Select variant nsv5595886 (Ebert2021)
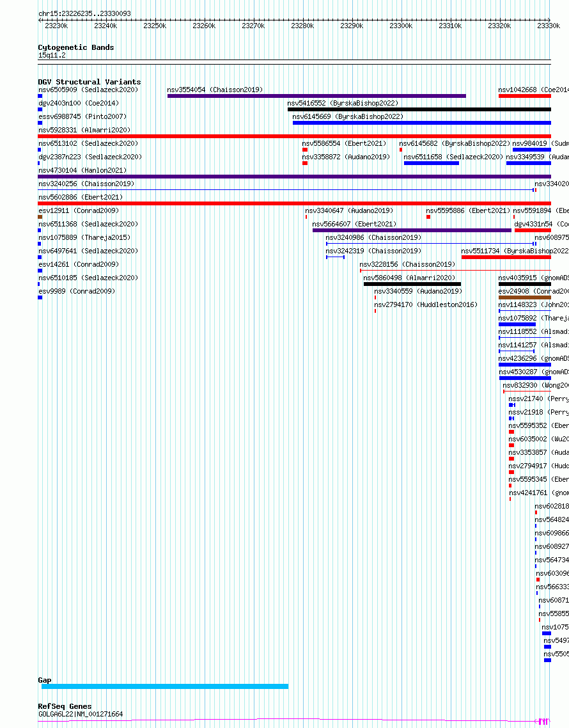Viewport: 569px width, 728px height. [x=468, y=210]
